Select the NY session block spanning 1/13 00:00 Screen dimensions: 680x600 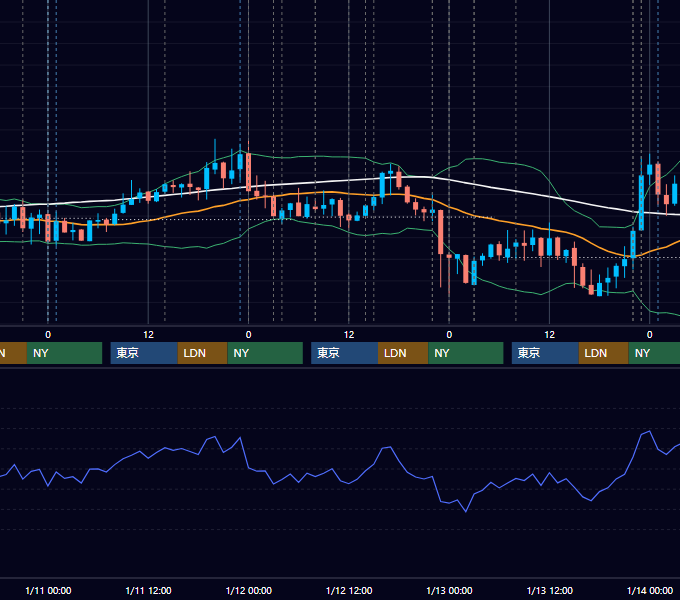pyautogui.click(x=466, y=353)
